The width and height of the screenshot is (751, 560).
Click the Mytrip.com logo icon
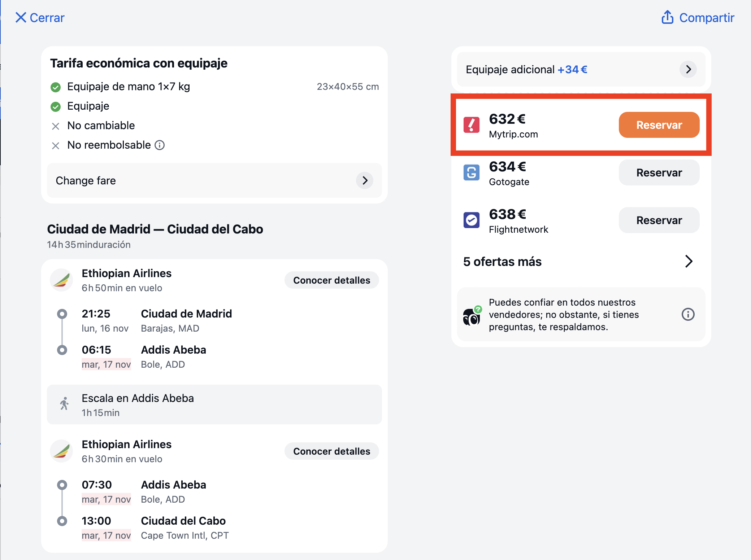[x=472, y=125]
